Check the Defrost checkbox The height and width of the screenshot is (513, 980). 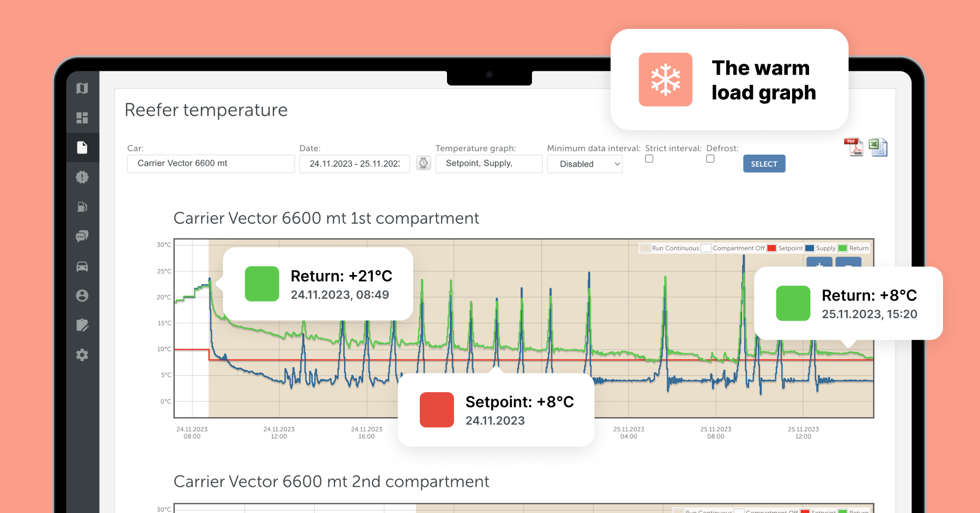(x=710, y=158)
